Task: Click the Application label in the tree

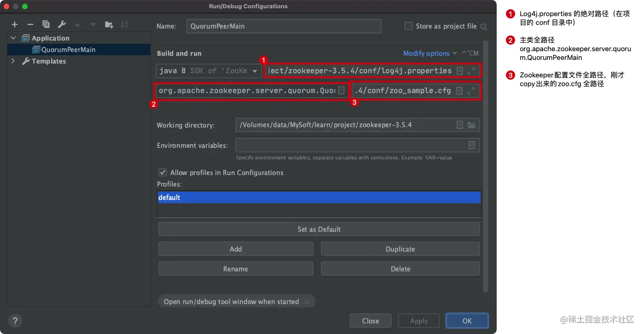Action: (51, 38)
